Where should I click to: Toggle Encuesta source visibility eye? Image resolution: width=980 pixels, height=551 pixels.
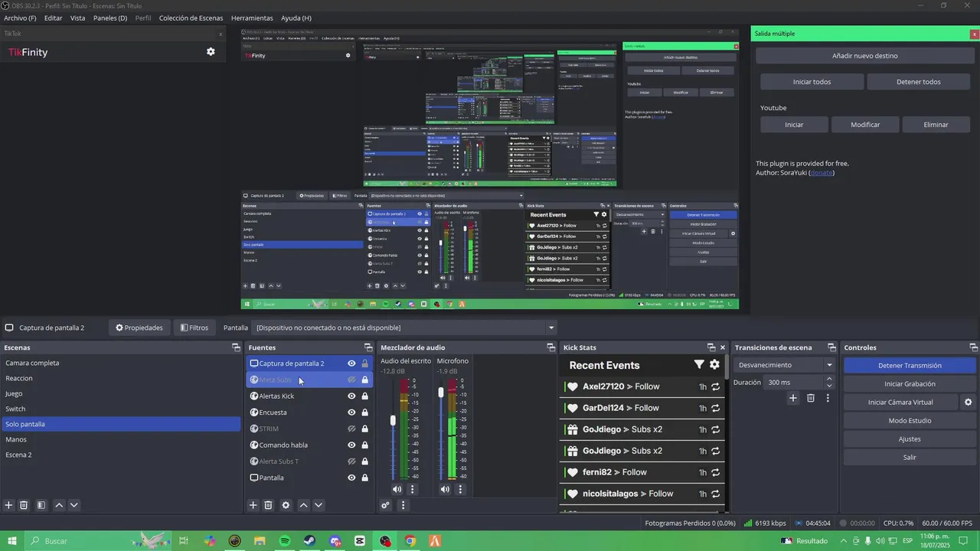(x=351, y=412)
